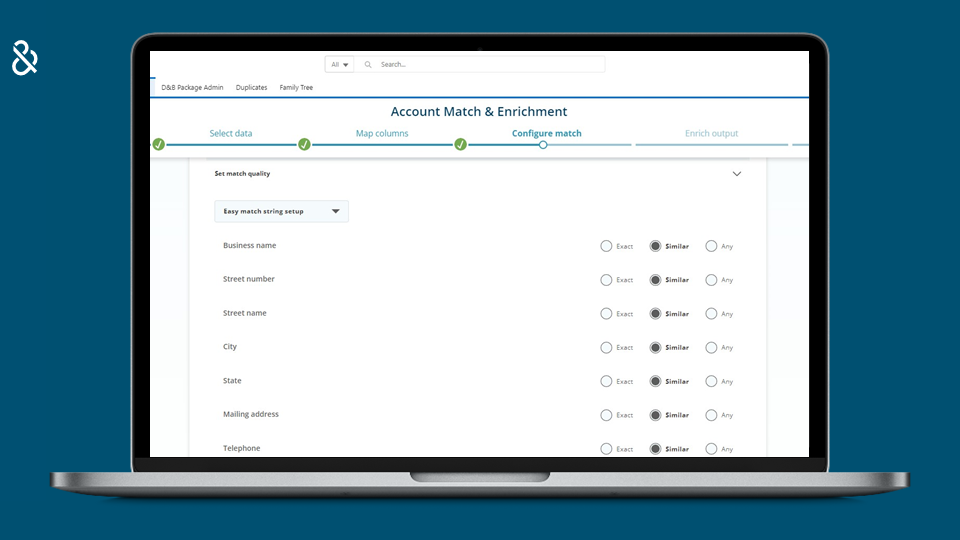Set State match to Exact
The image size is (960, 540).
606,381
